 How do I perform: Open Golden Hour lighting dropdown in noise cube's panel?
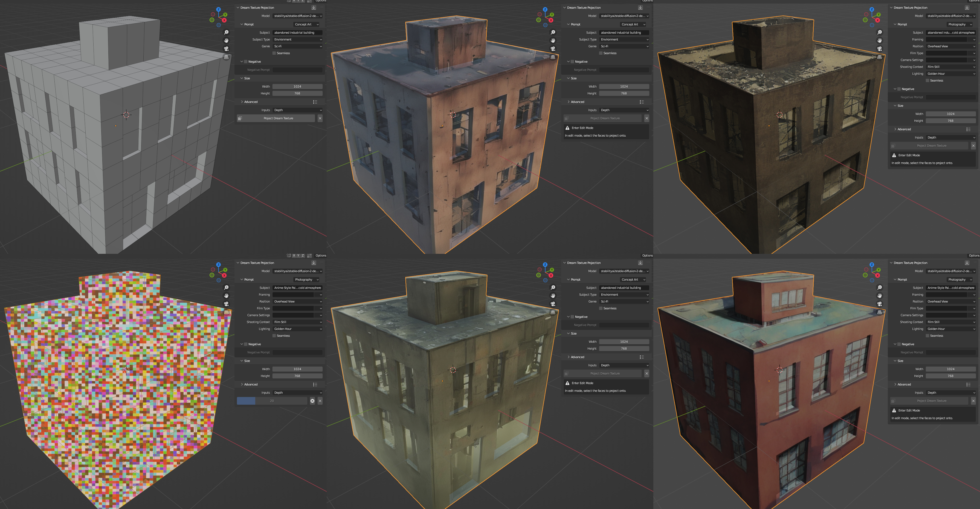click(x=297, y=329)
